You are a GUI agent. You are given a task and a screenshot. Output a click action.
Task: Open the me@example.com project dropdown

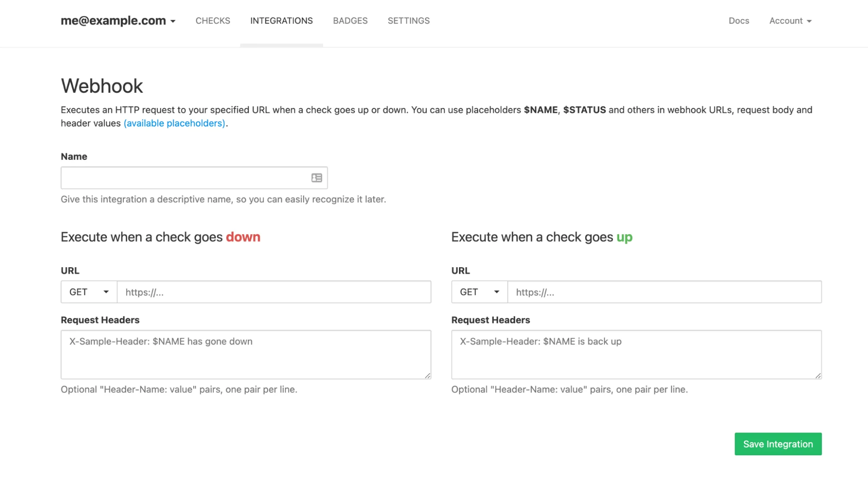[x=118, y=20]
